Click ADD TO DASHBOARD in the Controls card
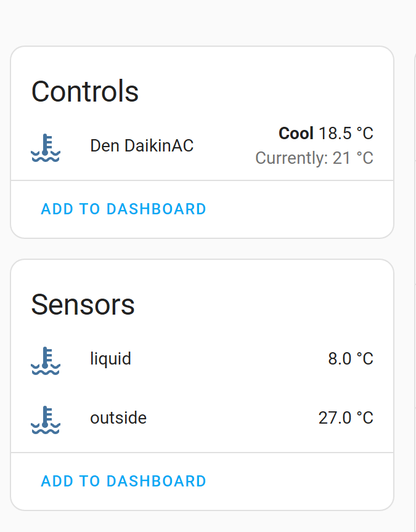416x532 pixels. point(123,209)
